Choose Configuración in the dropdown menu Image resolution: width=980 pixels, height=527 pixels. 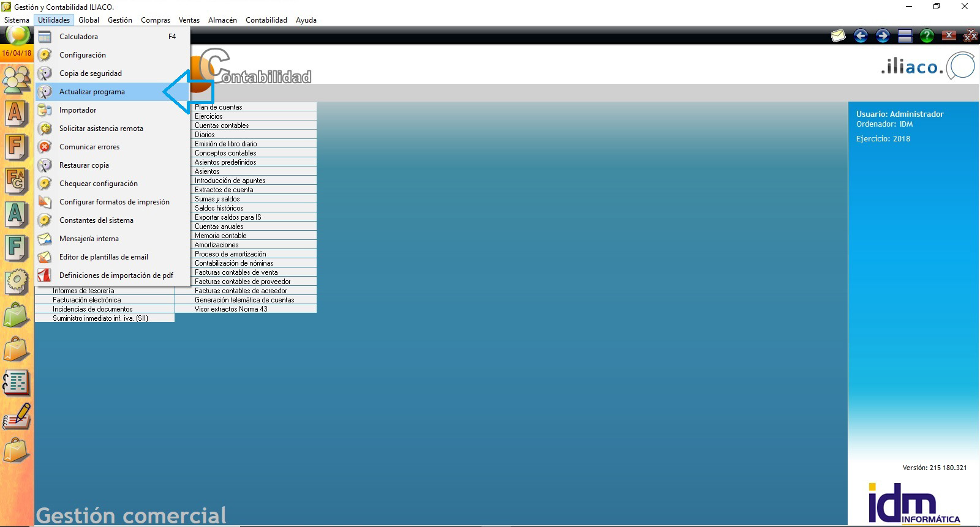113,55
